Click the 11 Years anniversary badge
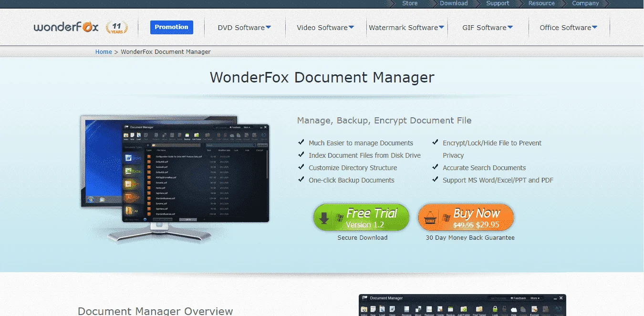The width and height of the screenshot is (644, 316). (117, 27)
